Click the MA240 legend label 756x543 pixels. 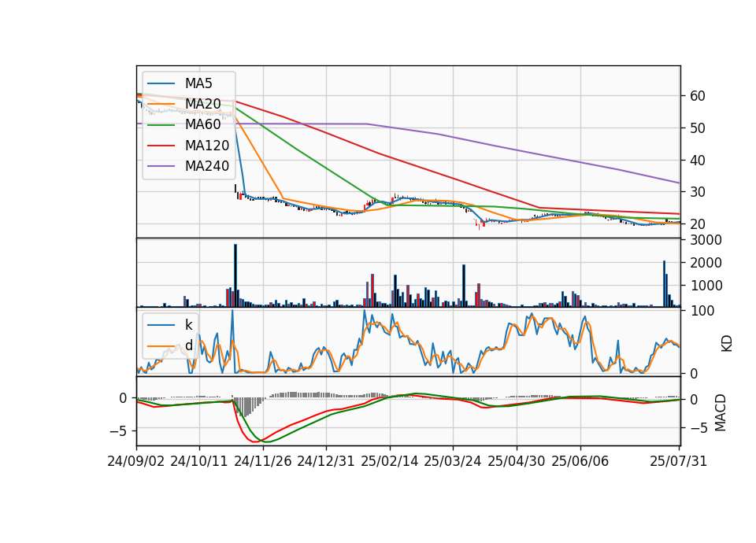[207, 166]
